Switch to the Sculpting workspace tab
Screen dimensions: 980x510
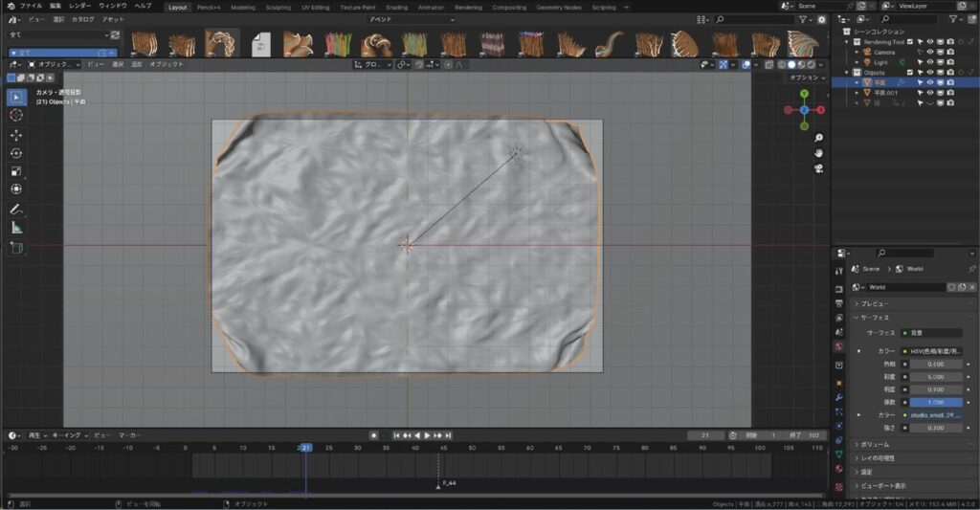[x=278, y=8]
